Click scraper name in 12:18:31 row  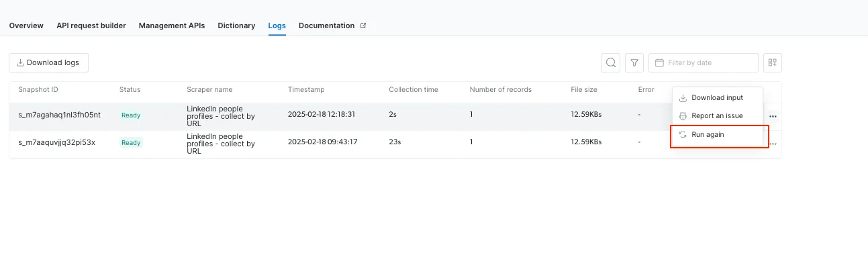(221, 115)
